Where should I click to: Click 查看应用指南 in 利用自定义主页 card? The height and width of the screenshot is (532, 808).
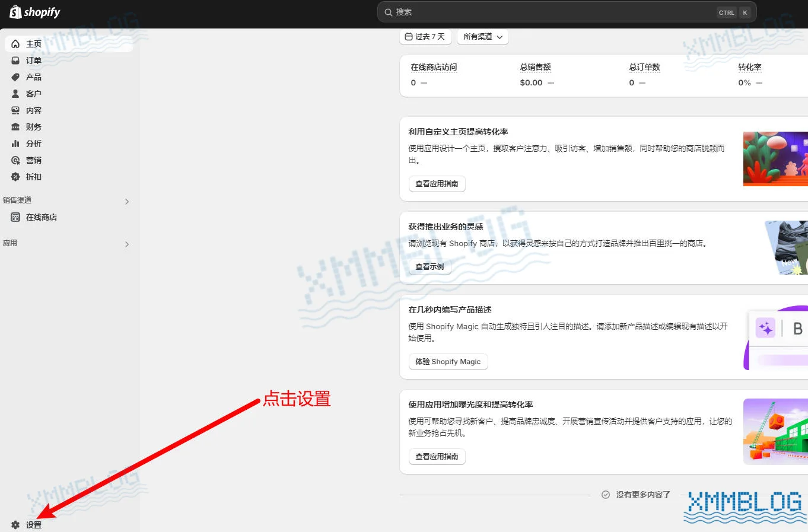click(437, 184)
